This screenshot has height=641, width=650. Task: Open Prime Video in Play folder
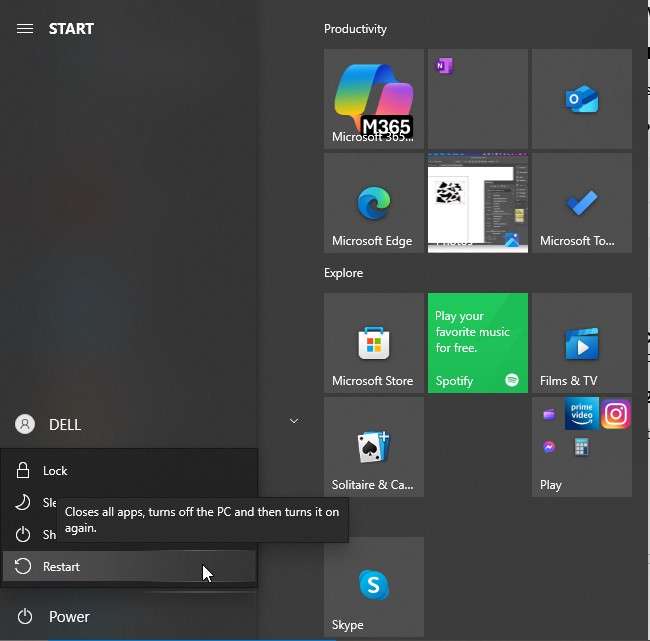point(582,414)
